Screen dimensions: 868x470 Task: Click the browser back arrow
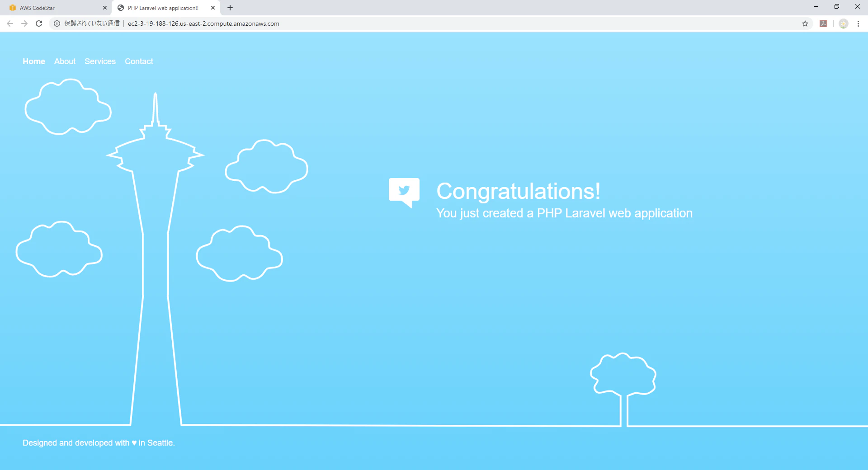pyautogui.click(x=10, y=23)
